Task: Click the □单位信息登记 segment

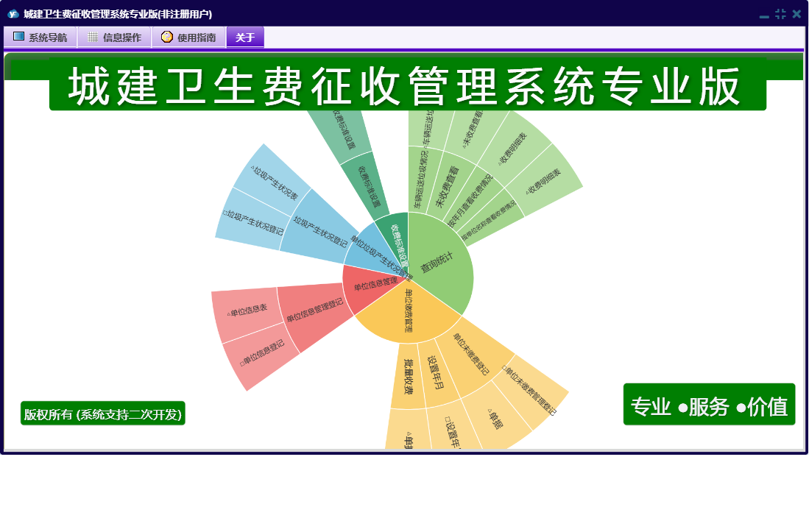Action: click(262, 353)
